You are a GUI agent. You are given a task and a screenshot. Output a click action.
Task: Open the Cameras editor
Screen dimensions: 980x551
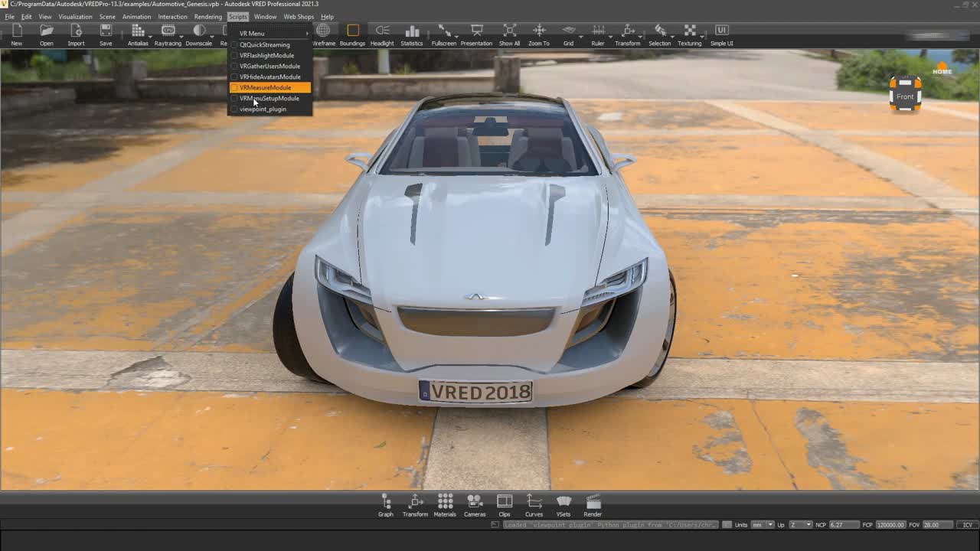(x=475, y=506)
